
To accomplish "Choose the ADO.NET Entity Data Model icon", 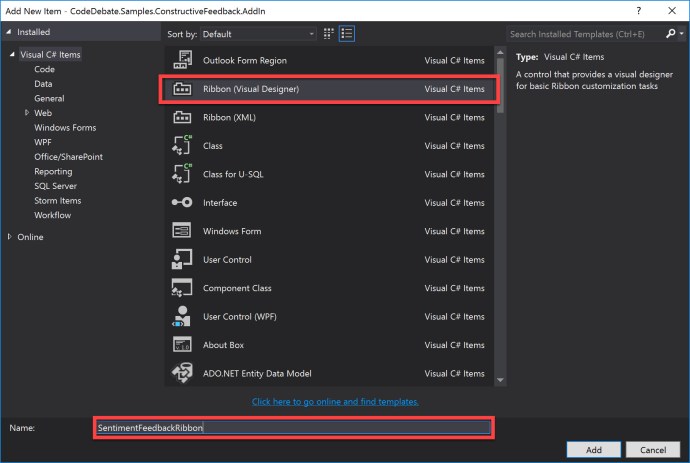I will (x=182, y=374).
